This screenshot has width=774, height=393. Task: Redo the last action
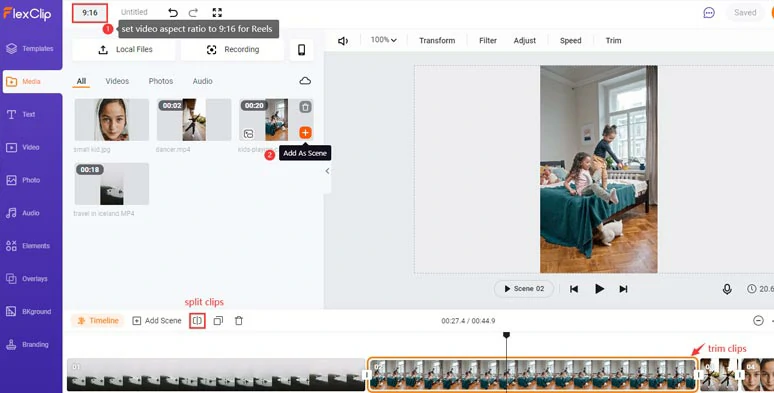(194, 12)
